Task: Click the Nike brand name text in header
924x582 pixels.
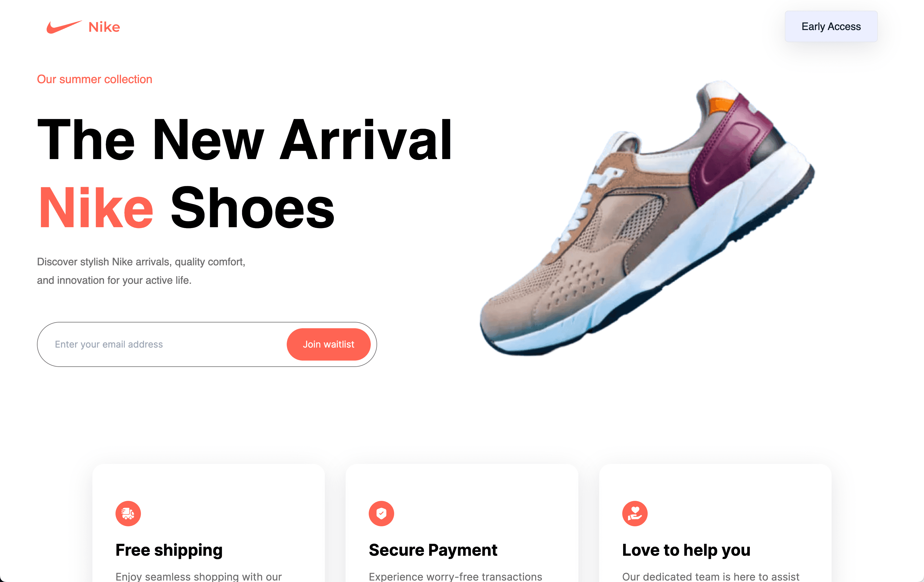Action: (x=104, y=27)
